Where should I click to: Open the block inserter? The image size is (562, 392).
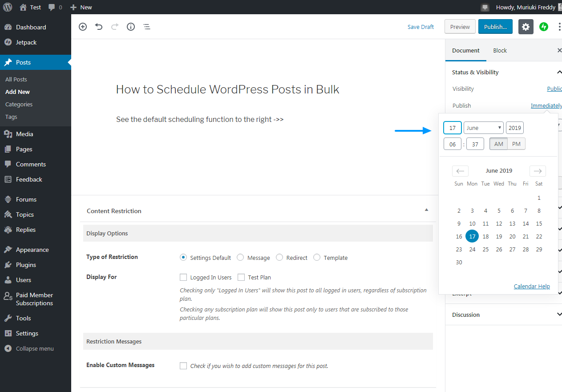[x=82, y=27]
